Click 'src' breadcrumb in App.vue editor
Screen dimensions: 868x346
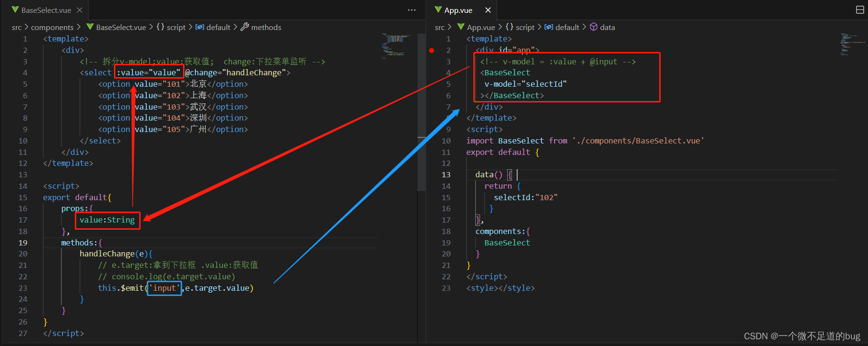coord(439,28)
